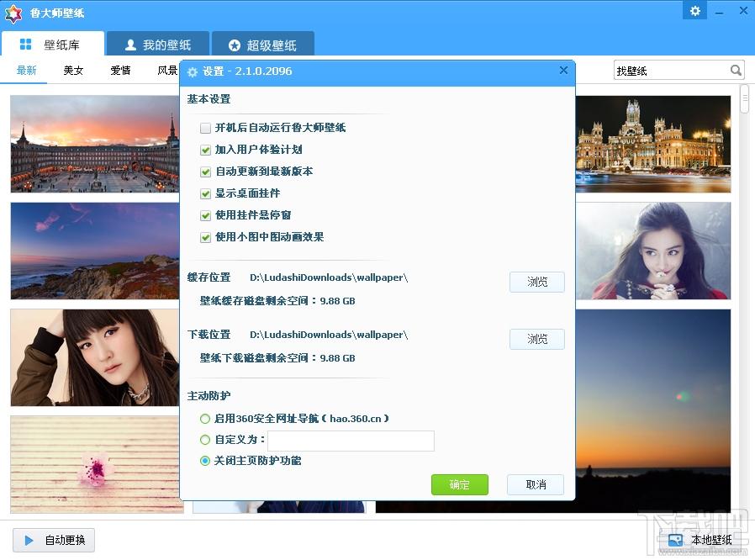Toggle 显示桌面挂件 checkbox
Image resolution: width=755 pixels, height=560 pixels.
[x=206, y=193]
